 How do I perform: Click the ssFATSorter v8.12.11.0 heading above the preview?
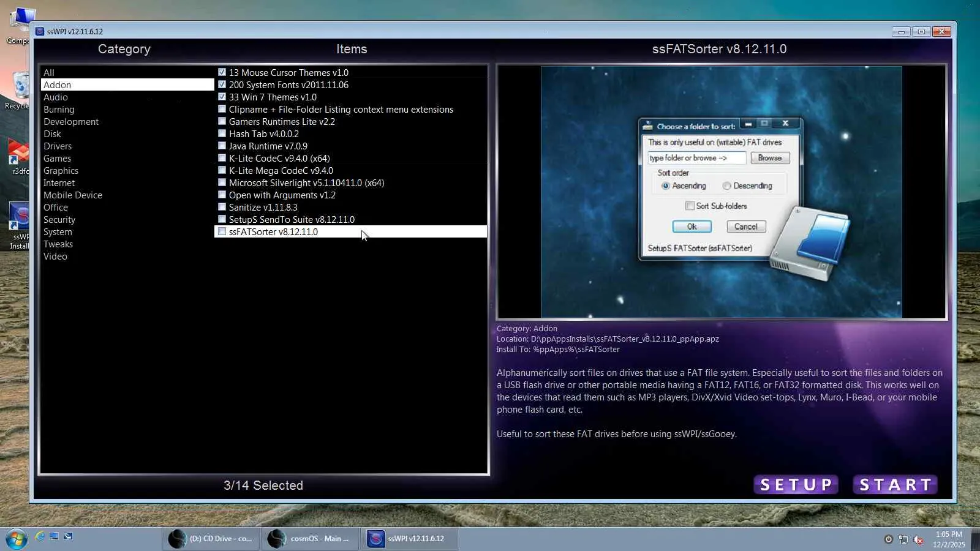719,49
